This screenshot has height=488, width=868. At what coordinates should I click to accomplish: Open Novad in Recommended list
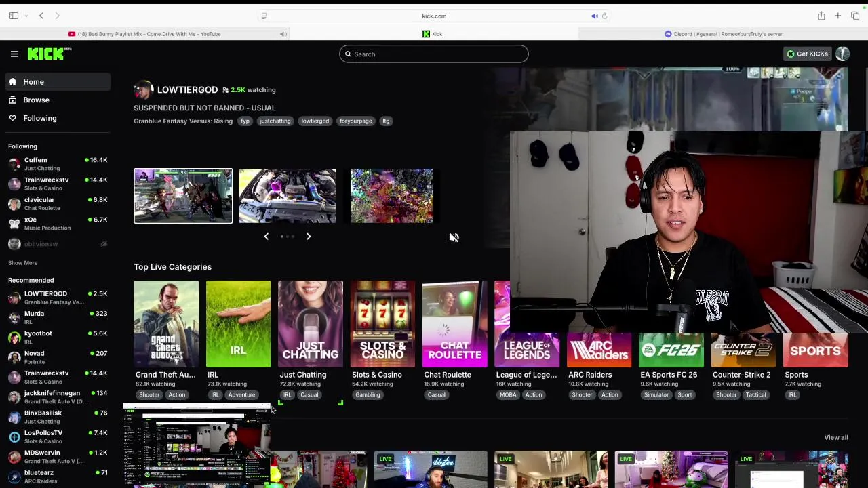[57, 357]
